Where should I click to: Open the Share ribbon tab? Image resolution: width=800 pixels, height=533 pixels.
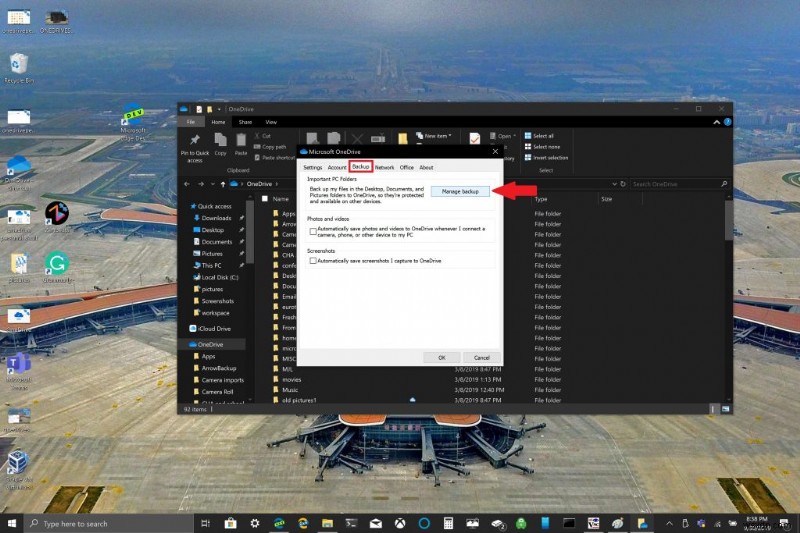[245, 122]
